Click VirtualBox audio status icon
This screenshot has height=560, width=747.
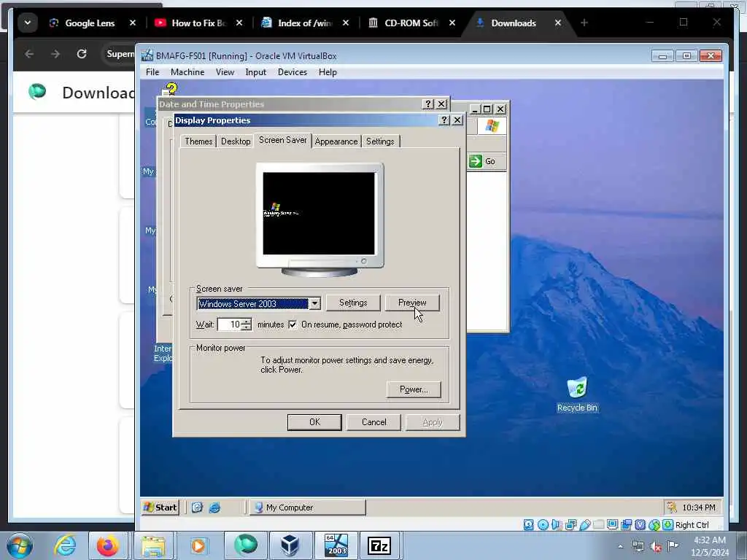[x=557, y=525]
